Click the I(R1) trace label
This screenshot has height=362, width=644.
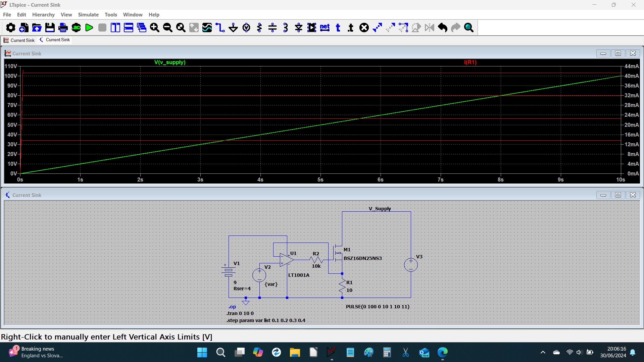(470, 62)
